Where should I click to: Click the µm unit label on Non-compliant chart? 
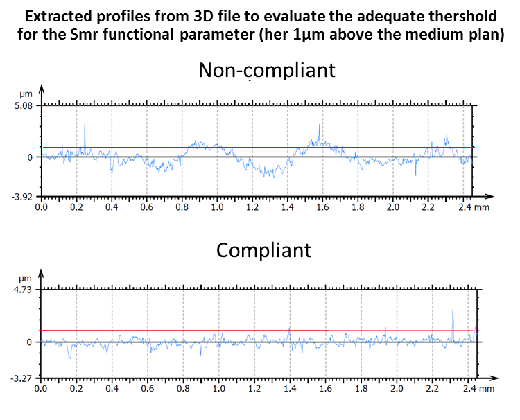click(x=26, y=94)
